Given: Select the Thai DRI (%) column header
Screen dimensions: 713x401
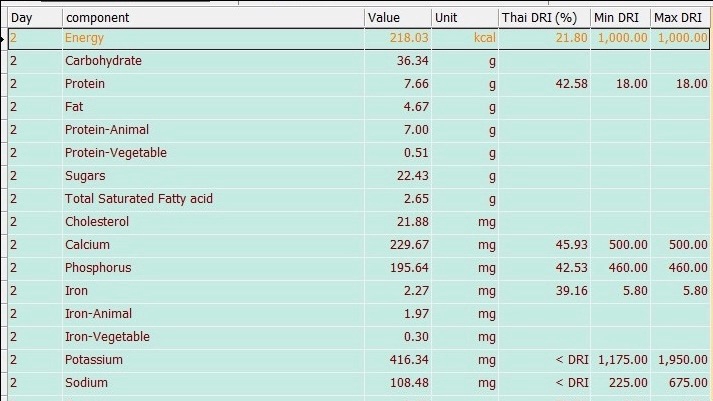Looking at the screenshot, I should point(544,18).
